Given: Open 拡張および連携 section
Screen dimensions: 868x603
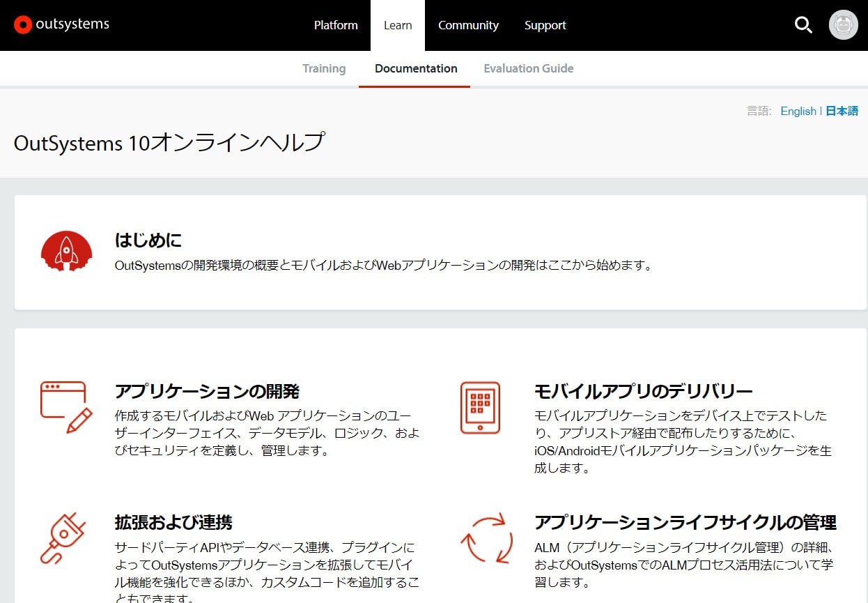Looking at the screenshot, I should 173,522.
